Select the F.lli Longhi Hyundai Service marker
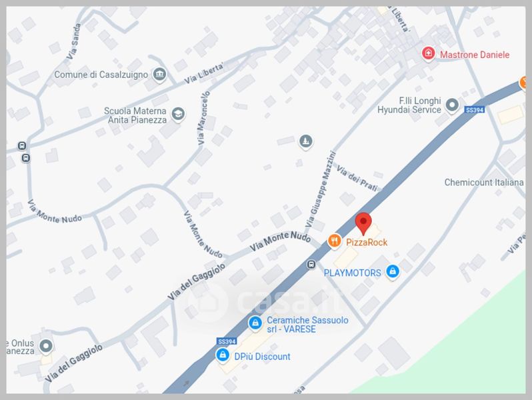 451,105
